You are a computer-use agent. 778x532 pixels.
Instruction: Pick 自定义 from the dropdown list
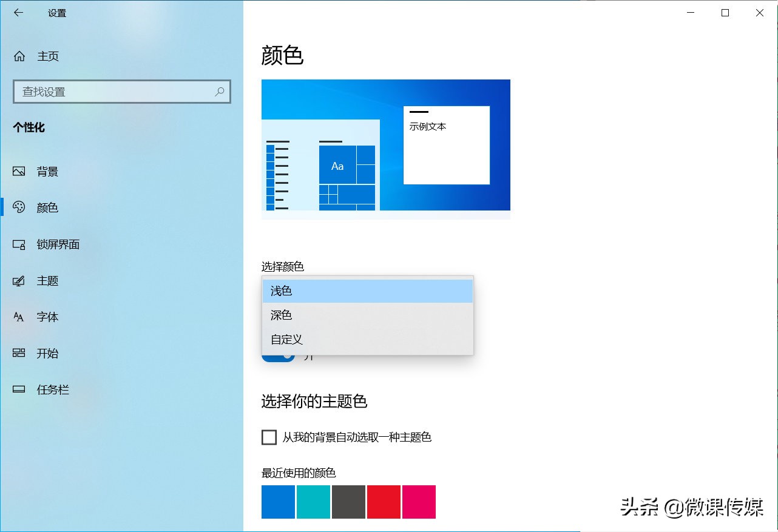pyautogui.click(x=367, y=339)
